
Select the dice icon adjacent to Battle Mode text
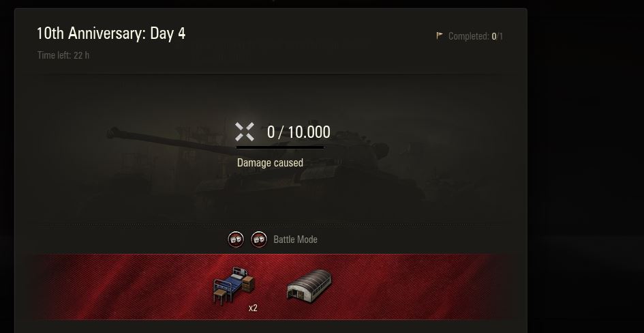coord(259,240)
